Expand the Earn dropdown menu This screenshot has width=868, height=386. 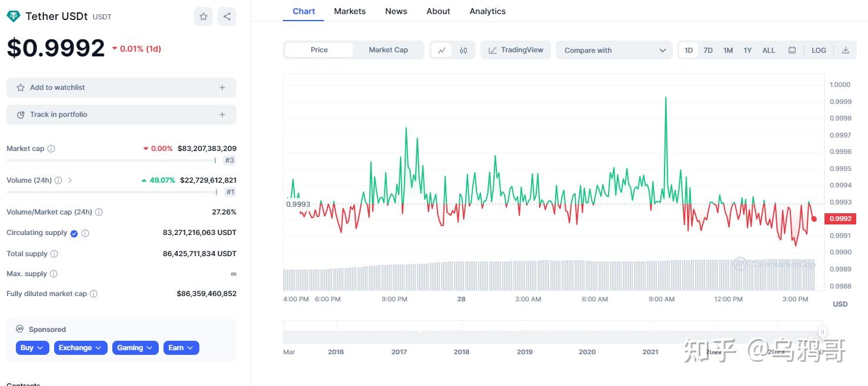point(181,348)
